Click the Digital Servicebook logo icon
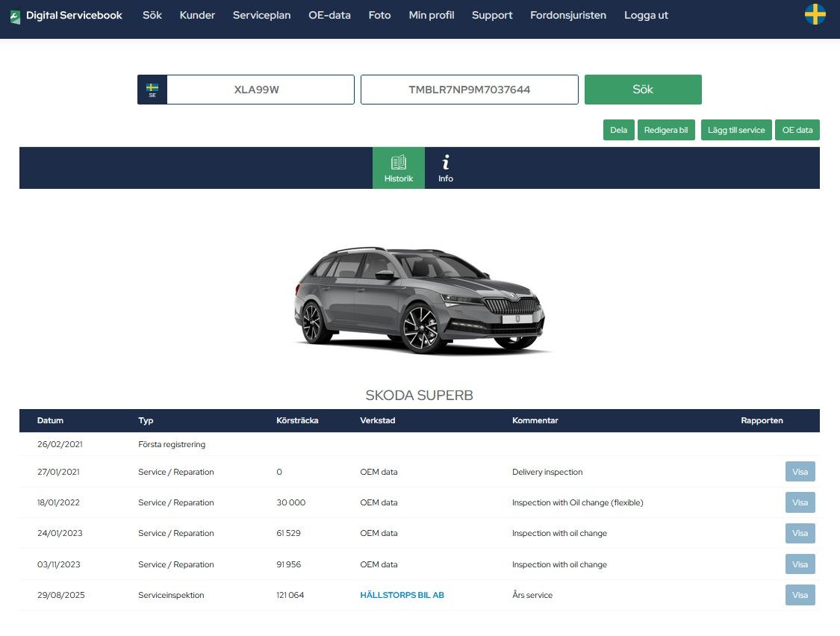Viewport: 840px width, 636px height. point(15,16)
